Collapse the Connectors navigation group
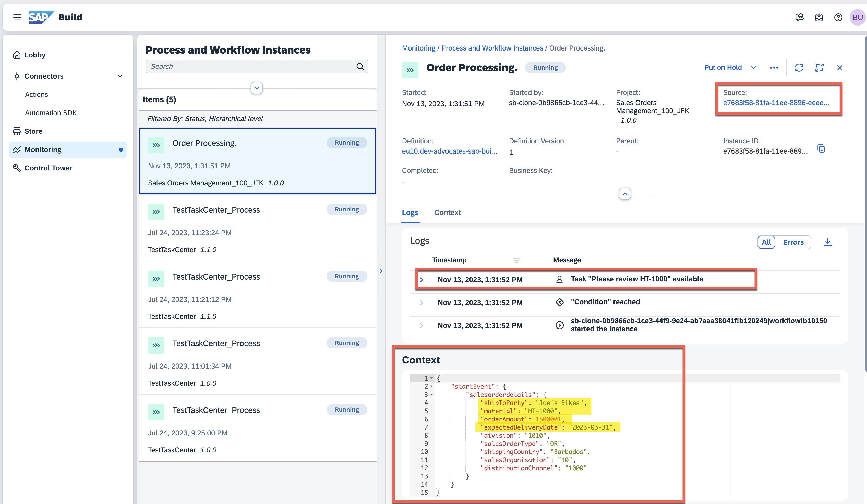This screenshot has width=867, height=504. 120,76
